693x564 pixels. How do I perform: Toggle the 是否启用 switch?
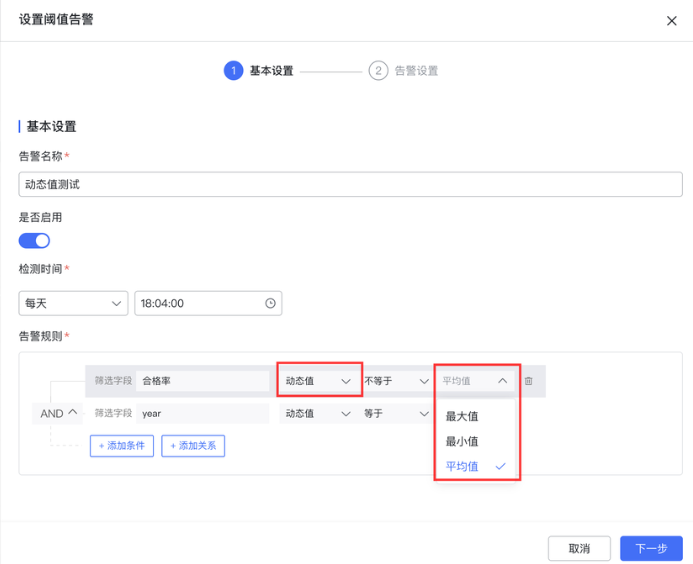click(x=34, y=241)
